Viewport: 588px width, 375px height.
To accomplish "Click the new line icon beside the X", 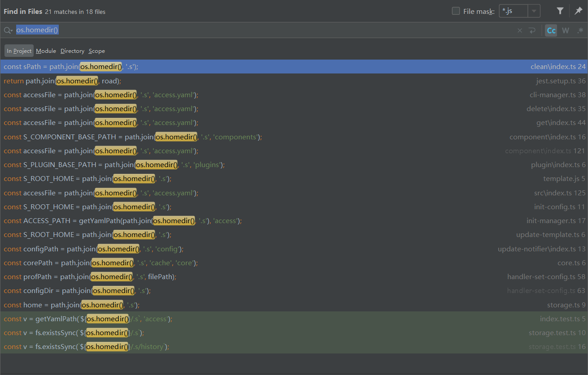I will [532, 30].
